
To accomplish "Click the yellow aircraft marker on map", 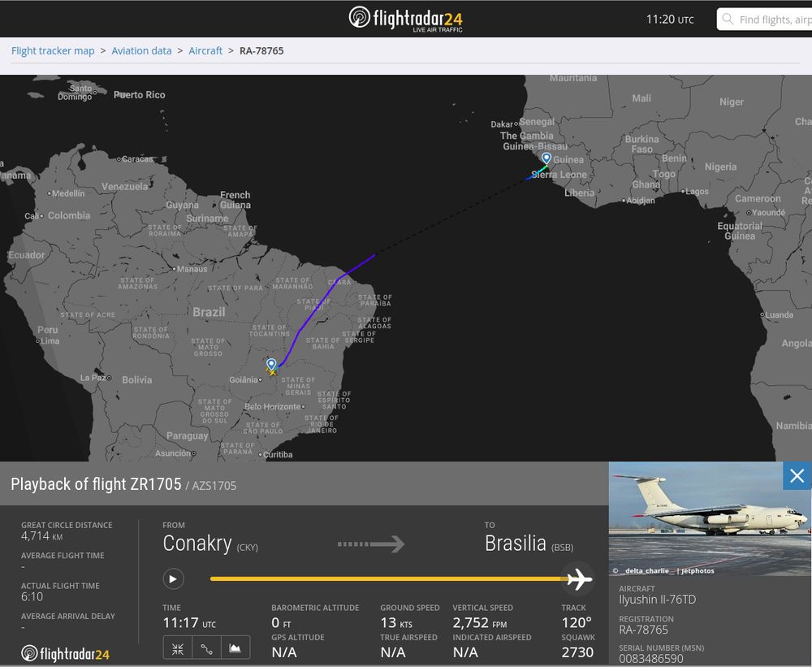I will pyautogui.click(x=272, y=371).
